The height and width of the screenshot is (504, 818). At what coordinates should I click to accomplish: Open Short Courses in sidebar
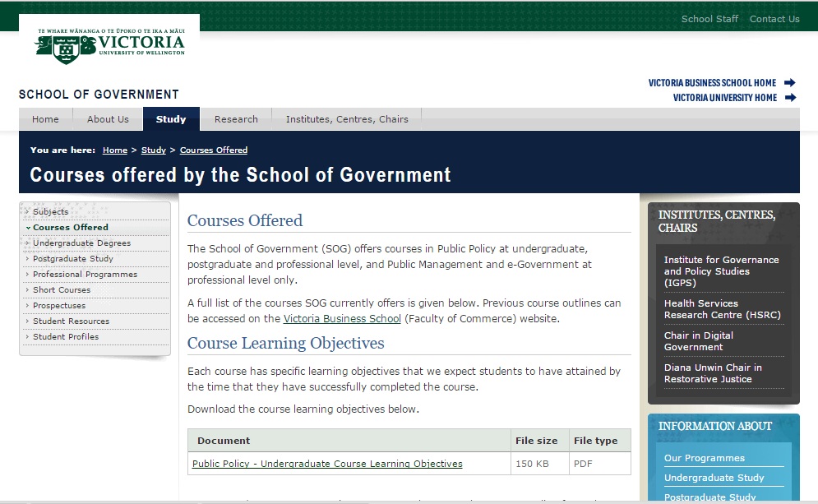62,290
